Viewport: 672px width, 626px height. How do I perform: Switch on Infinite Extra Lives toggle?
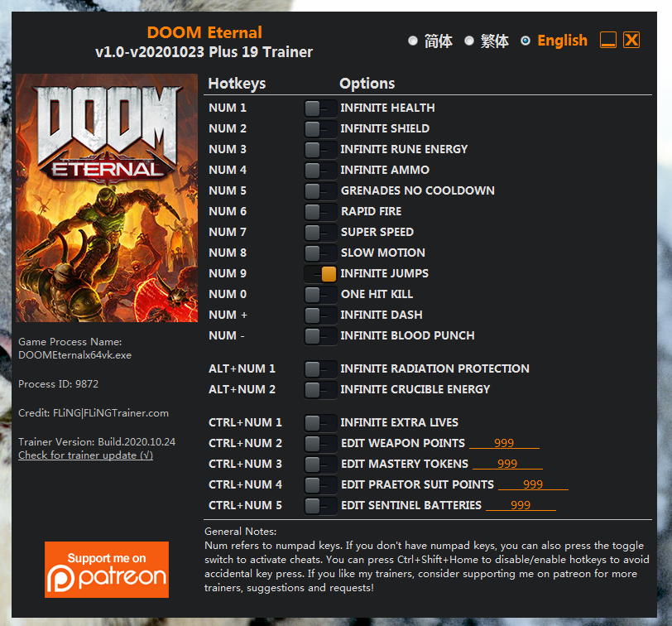pos(320,423)
